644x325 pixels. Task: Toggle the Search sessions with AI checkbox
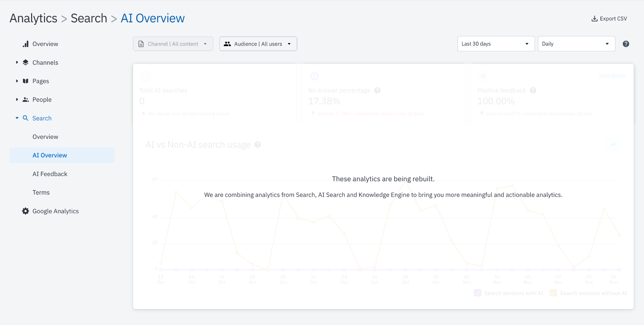click(477, 293)
